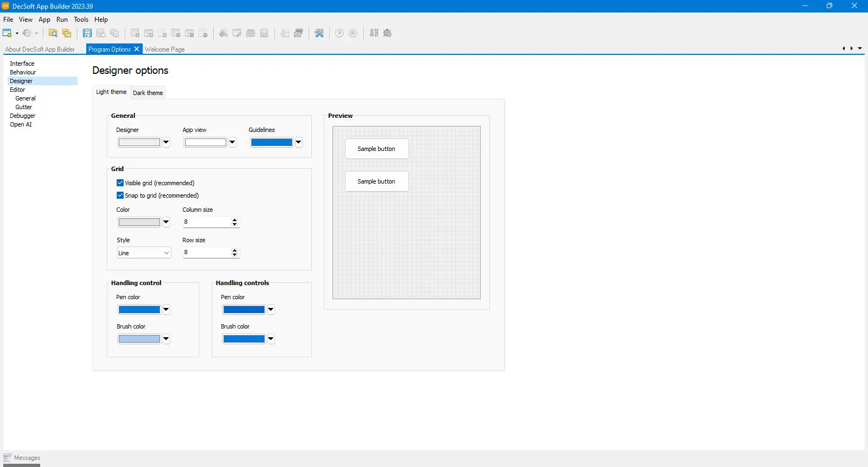Image resolution: width=868 pixels, height=467 pixels.
Task: Open the Run menu
Action: [x=62, y=20]
